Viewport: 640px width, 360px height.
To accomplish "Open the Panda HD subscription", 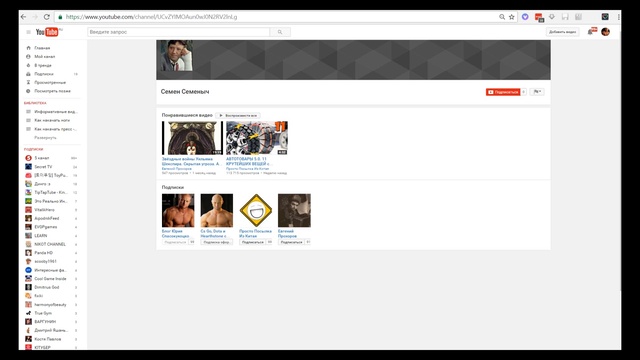I will coord(43,253).
